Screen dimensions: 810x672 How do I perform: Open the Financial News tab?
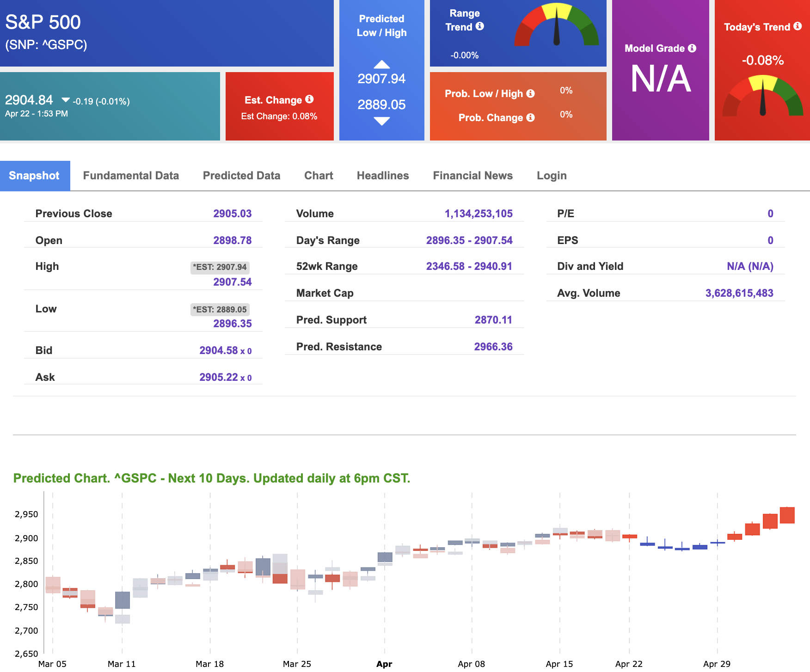pyautogui.click(x=472, y=176)
